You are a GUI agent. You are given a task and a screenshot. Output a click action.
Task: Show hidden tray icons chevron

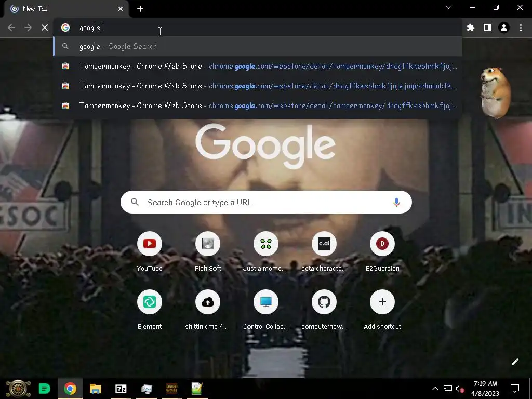coord(435,389)
